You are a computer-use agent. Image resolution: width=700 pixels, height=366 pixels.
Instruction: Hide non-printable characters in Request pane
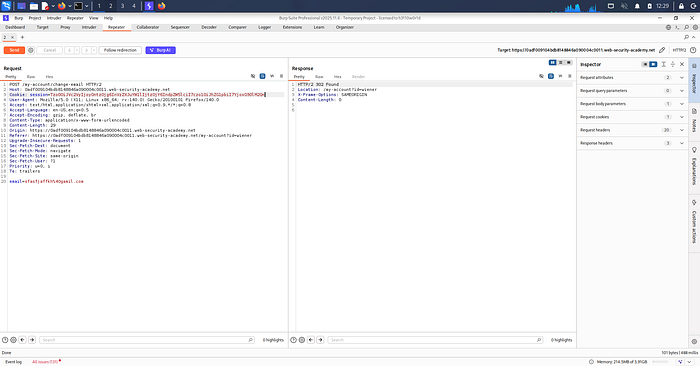click(x=253, y=76)
